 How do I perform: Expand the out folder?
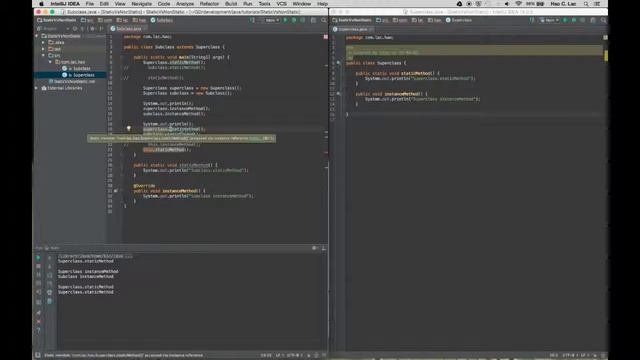pyautogui.click(x=43, y=49)
